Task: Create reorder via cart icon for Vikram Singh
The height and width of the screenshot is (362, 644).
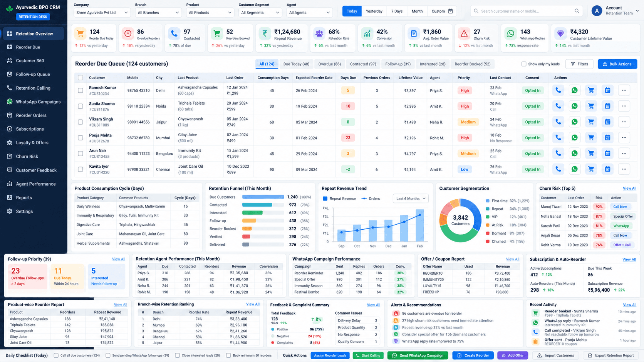Action: pyautogui.click(x=591, y=122)
